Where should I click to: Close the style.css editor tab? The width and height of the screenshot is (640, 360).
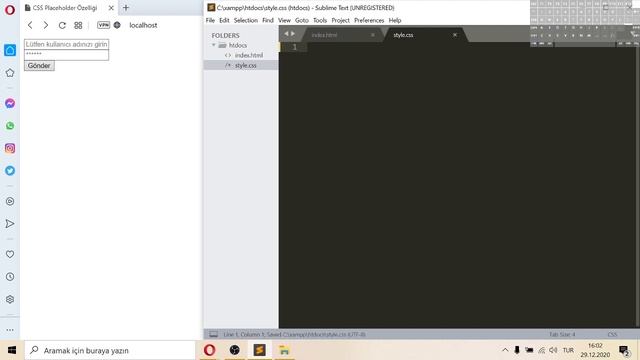coord(455,35)
